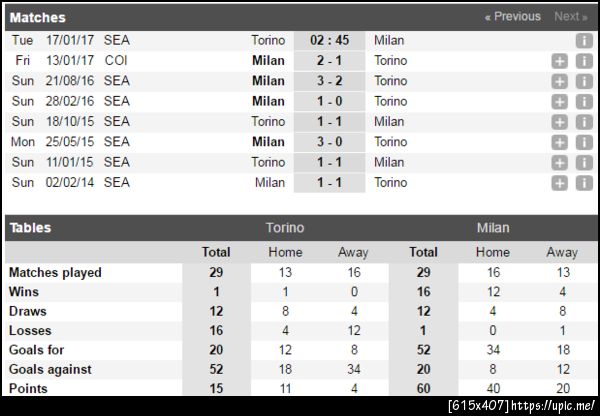Click info icon for 18/10/15 match
The width and height of the screenshot is (600, 416).
click(x=583, y=122)
